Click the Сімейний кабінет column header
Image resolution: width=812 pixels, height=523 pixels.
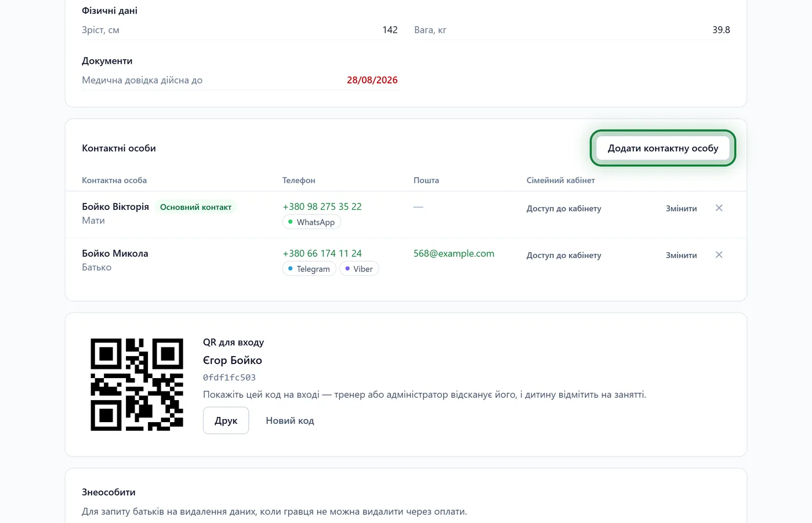click(x=561, y=180)
